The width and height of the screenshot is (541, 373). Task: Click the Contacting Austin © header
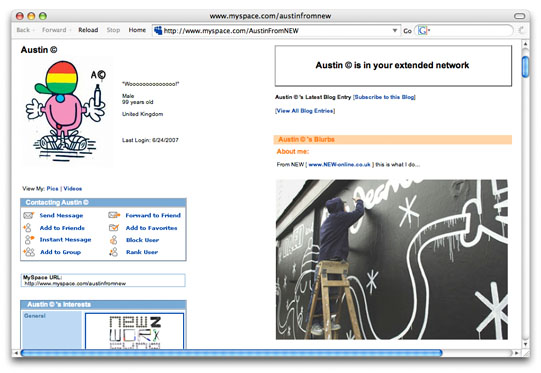click(x=103, y=203)
